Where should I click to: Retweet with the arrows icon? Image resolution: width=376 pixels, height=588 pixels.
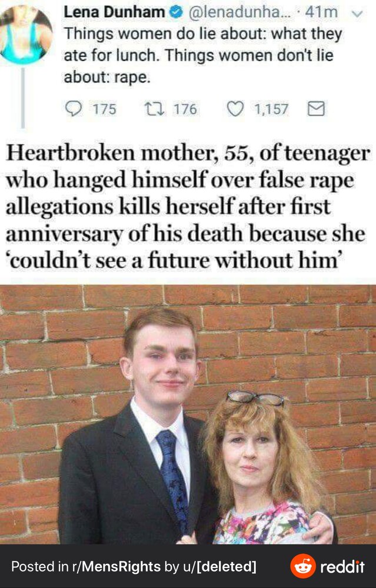coord(155,109)
